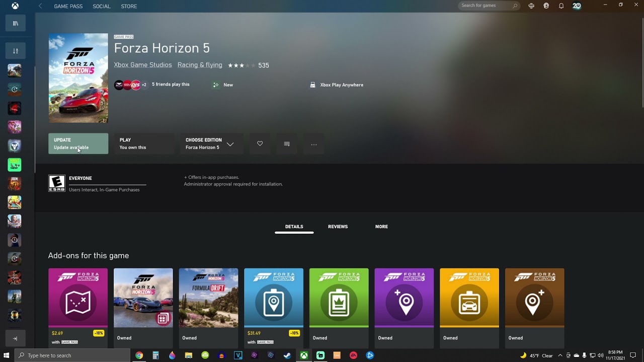Click the Xbox Play Anywhere label
The height and width of the screenshot is (362, 644).
click(x=342, y=85)
